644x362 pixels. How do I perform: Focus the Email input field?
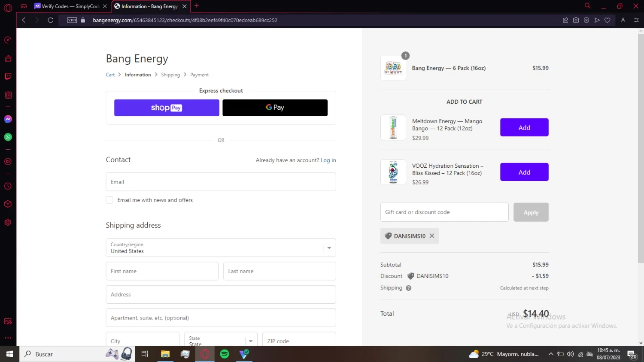point(221,182)
